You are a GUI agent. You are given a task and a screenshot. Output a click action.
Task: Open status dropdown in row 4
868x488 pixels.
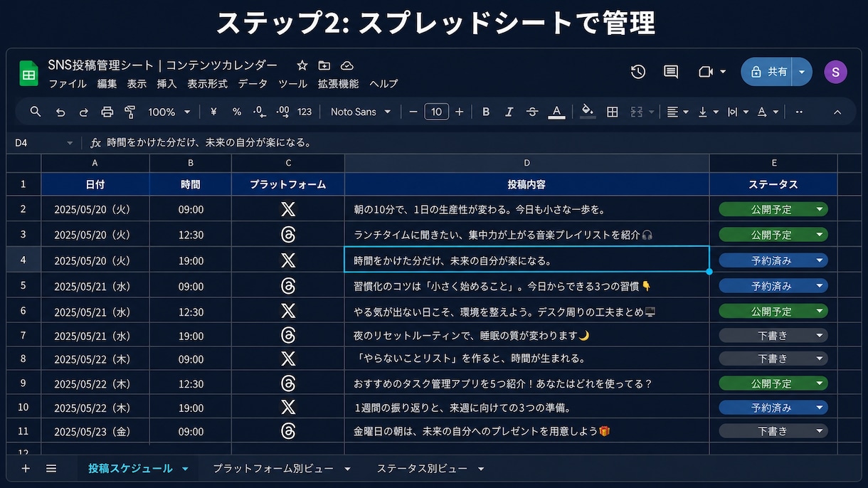click(x=820, y=260)
